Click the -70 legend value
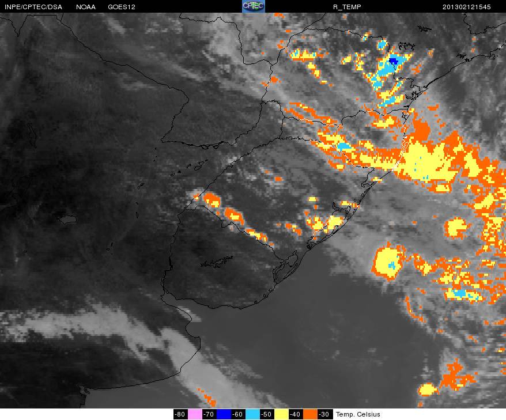The height and width of the screenshot is (420, 506). click(209, 414)
